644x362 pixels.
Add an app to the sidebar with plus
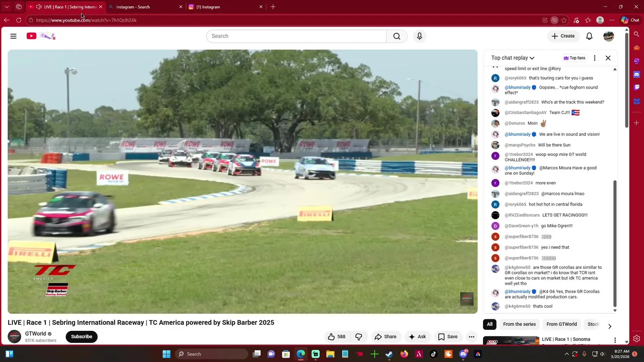636,123
